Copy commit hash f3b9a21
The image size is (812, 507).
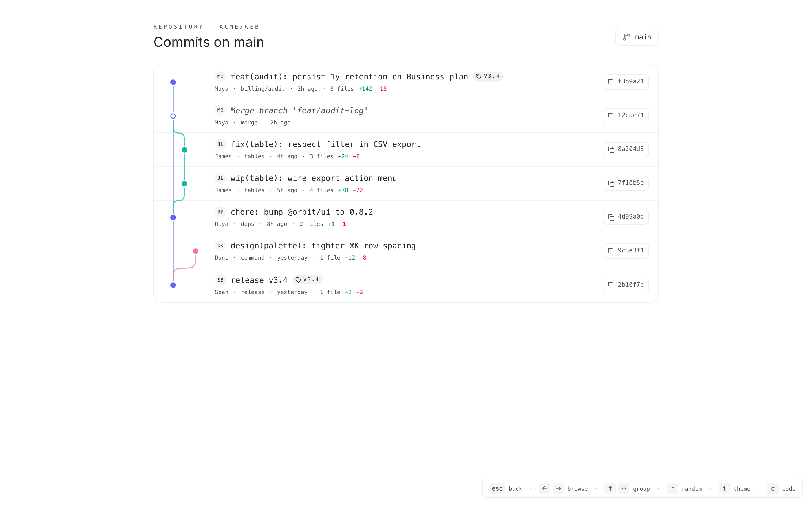(625, 82)
